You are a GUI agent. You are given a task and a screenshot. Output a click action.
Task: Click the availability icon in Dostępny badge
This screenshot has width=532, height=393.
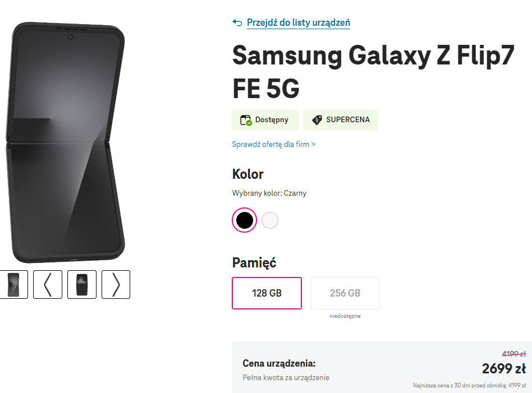click(246, 120)
